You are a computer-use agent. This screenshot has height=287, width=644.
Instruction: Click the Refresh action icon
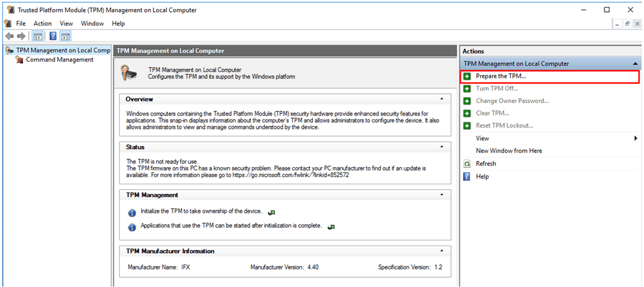[x=467, y=164]
